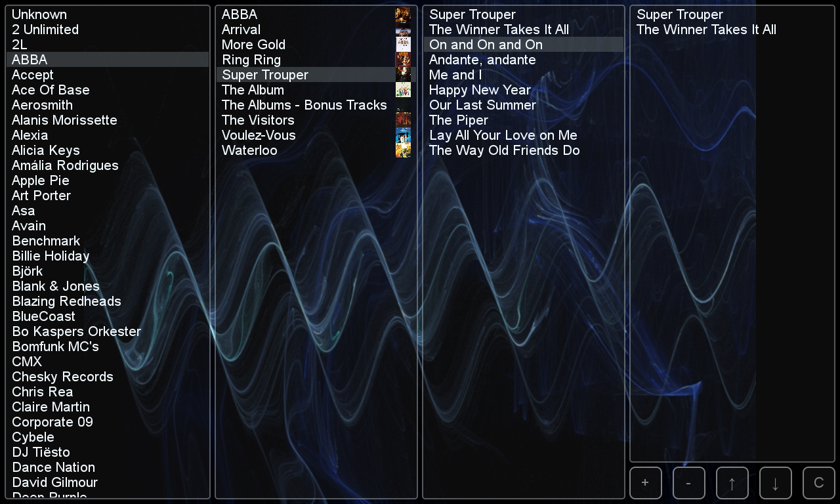Click the plus button to add to playlist
This screenshot has width=840, height=504.
(x=646, y=483)
